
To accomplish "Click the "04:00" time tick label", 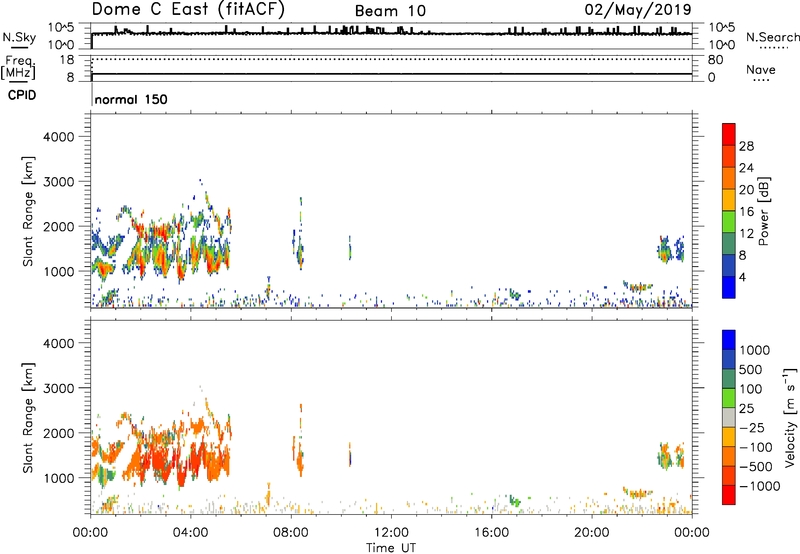I will click(x=190, y=533).
